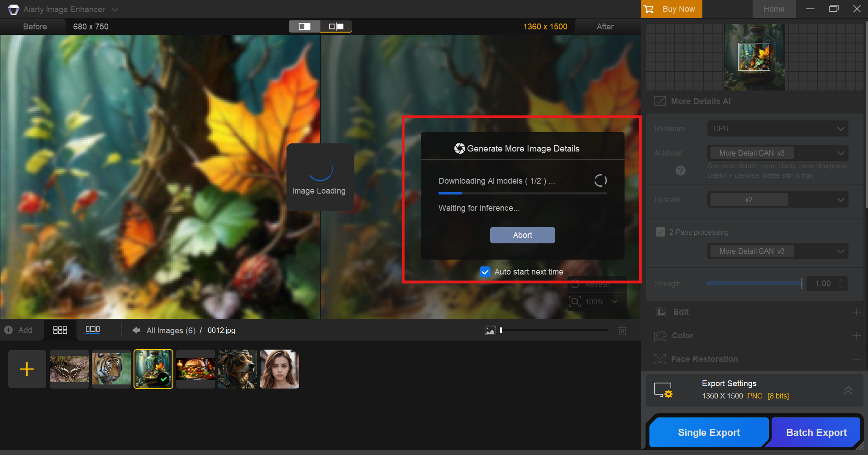Abort the AI model download
This screenshot has height=455, width=868.
[522, 235]
